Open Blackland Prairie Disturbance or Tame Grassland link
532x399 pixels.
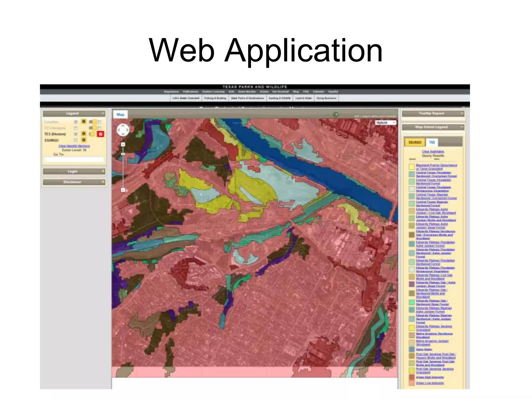436,167
